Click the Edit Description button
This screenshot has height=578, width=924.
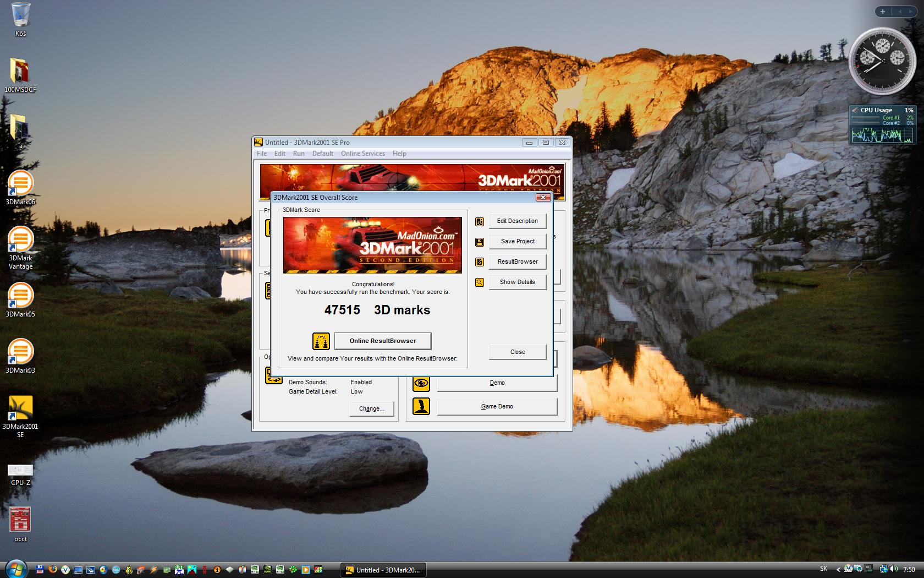click(x=518, y=221)
